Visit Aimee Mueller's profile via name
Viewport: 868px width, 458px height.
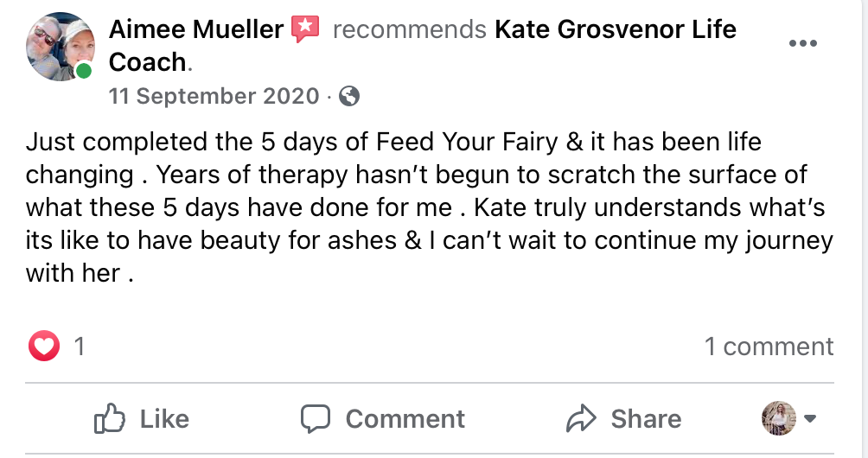[196, 30]
